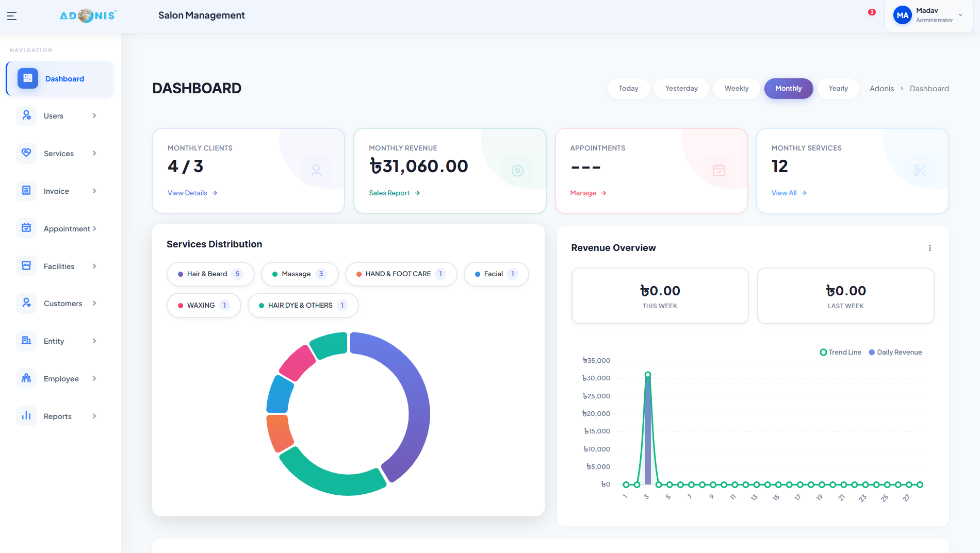Image resolution: width=980 pixels, height=553 pixels.
Task: Switch to the Today view tab
Action: point(628,88)
